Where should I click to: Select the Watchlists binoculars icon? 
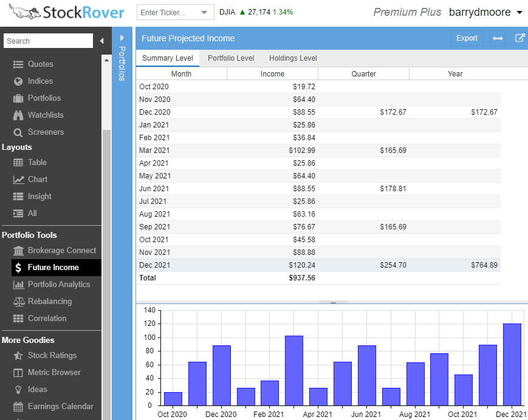(x=16, y=115)
